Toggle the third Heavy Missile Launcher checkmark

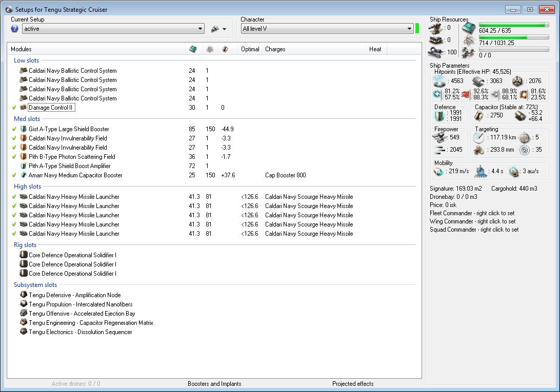(x=14, y=215)
